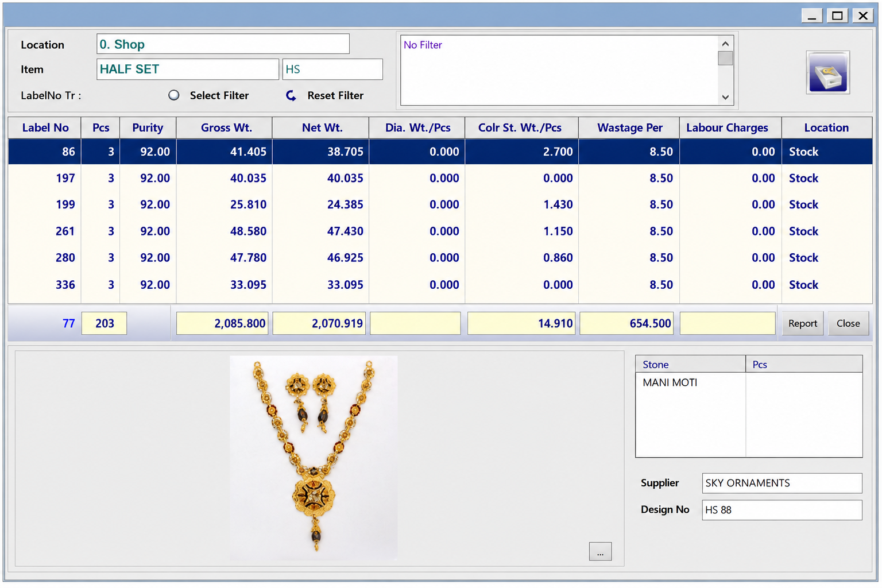The width and height of the screenshot is (882, 588).
Task: Select row with Label No 336
Action: click(x=440, y=285)
